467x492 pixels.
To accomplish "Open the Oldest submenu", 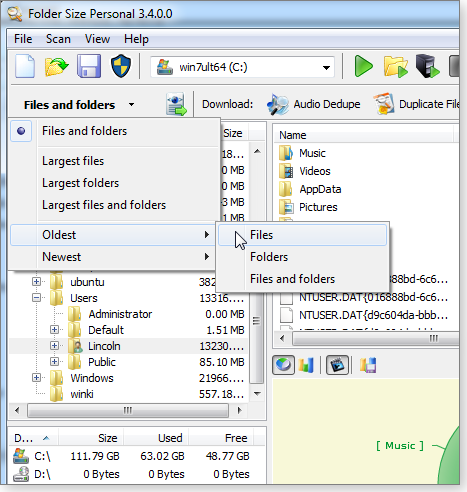I will (x=113, y=235).
